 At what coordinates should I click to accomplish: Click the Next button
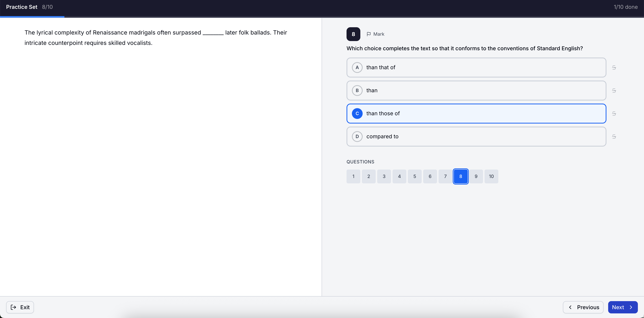click(x=623, y=307)
